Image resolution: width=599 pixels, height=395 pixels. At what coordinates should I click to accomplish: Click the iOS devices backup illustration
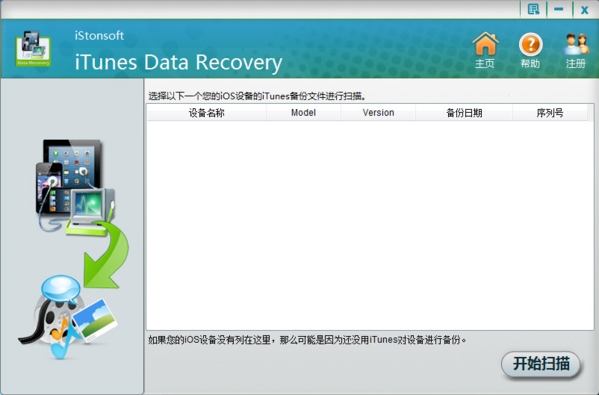(x=75, y=187)
